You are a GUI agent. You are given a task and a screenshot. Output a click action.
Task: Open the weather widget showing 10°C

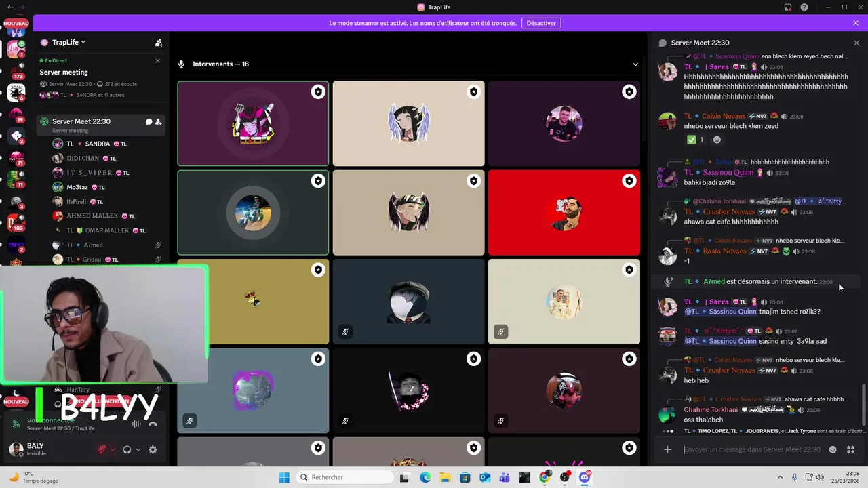tap(33, 477)
